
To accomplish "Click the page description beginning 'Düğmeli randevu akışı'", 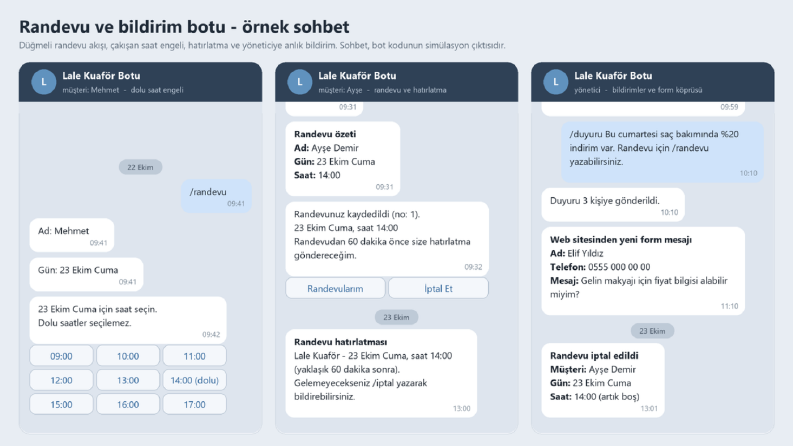I will [262, 46].
